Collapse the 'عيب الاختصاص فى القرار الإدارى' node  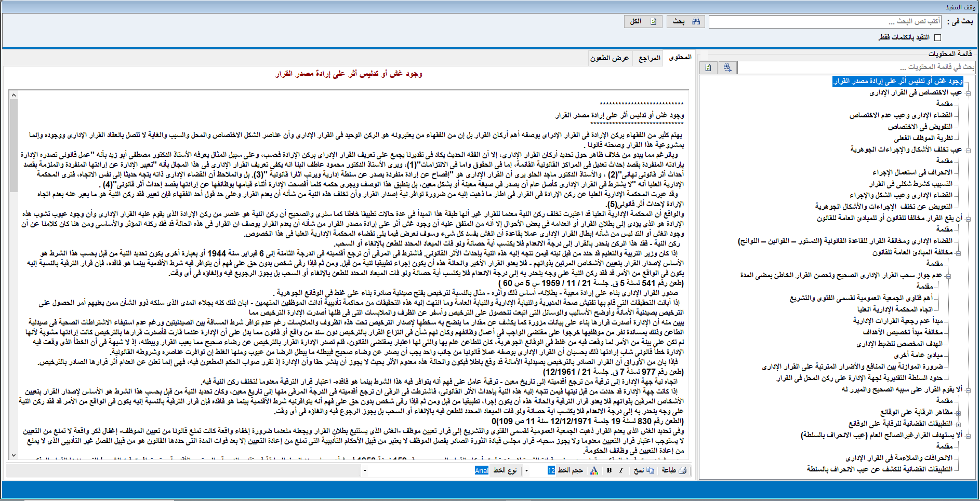point(968,93)
